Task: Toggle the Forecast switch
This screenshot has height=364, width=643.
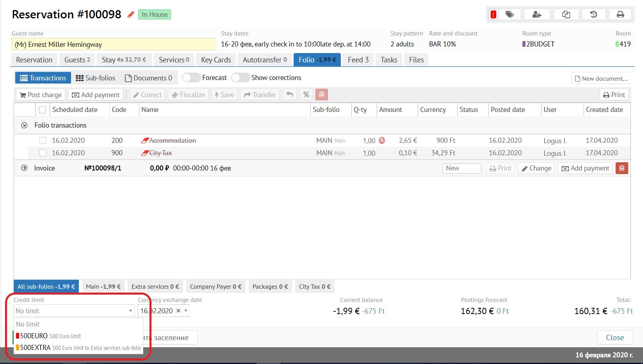Action: click(x=191, y=78)
